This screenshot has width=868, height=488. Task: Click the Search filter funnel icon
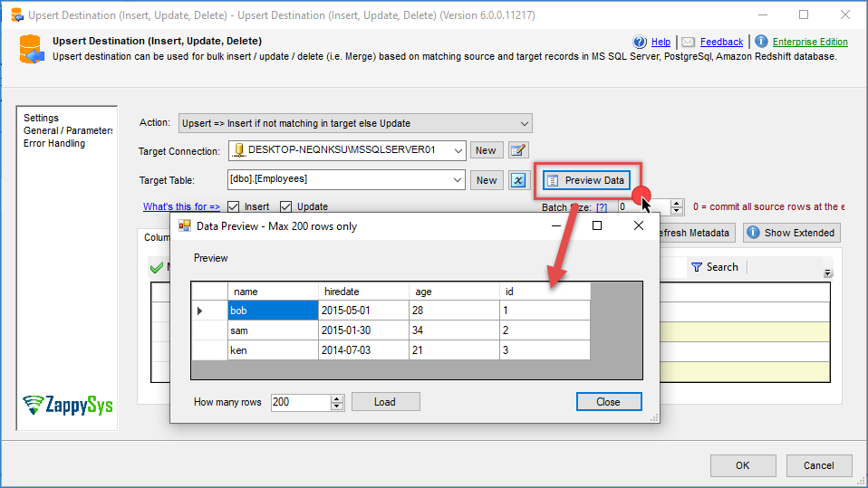pos(697,267)
